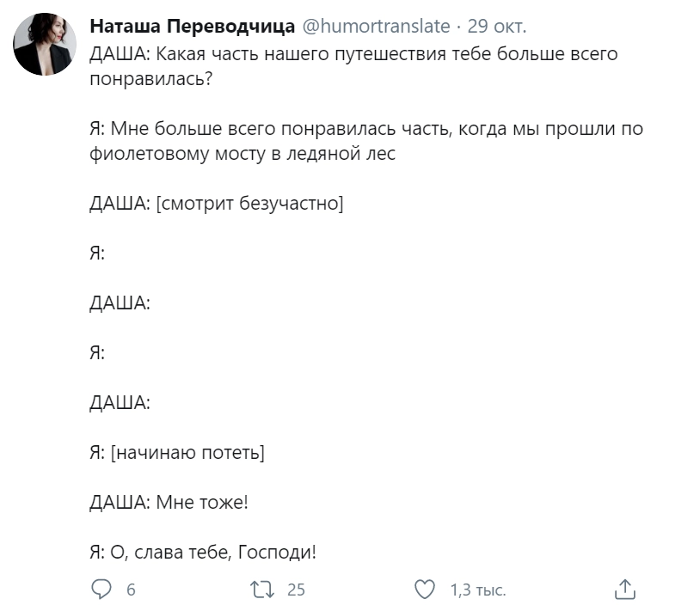Open Наташа Переводчица's profile avatar

pos(46,45)
